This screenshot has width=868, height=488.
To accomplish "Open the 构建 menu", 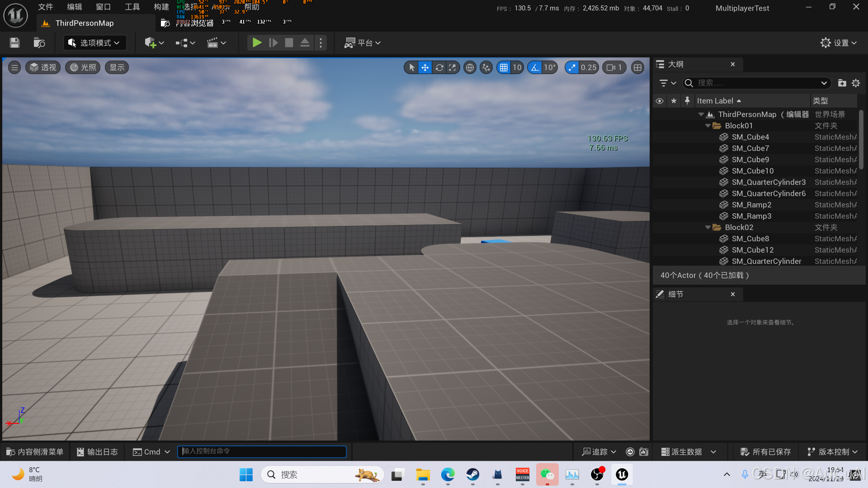I will point(161,7).
